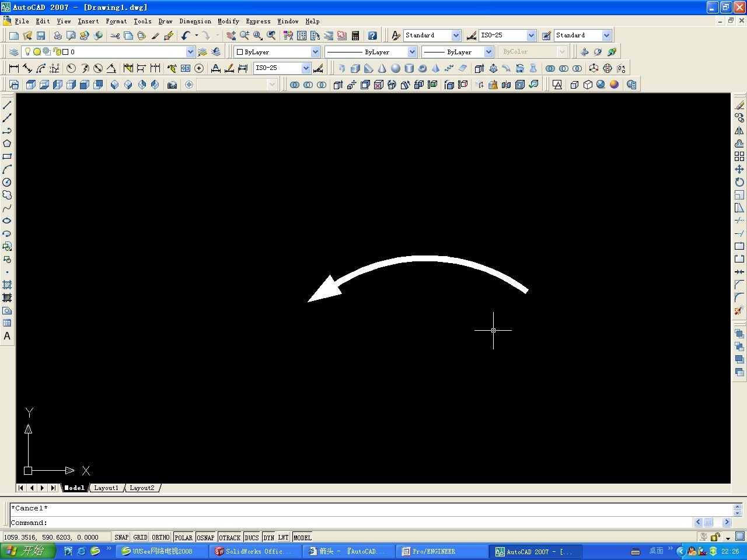Select the Linear dimension tool

pos(14,68)
